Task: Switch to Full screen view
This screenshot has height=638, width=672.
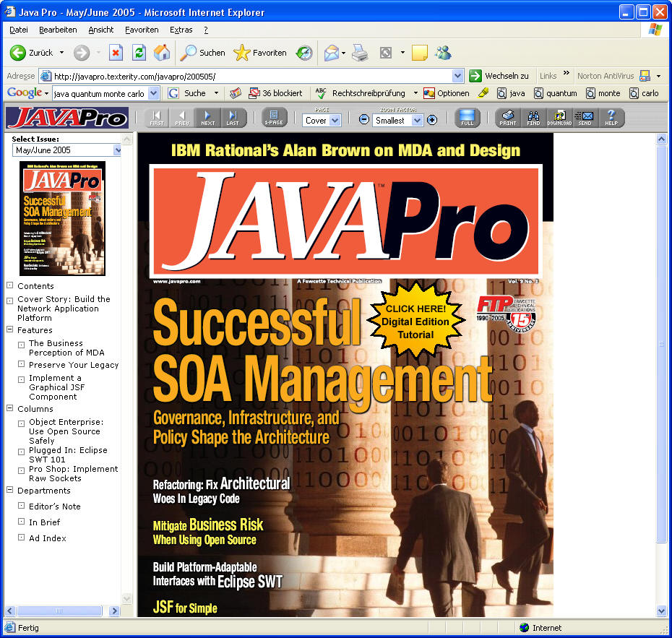Action: [468, 118]
